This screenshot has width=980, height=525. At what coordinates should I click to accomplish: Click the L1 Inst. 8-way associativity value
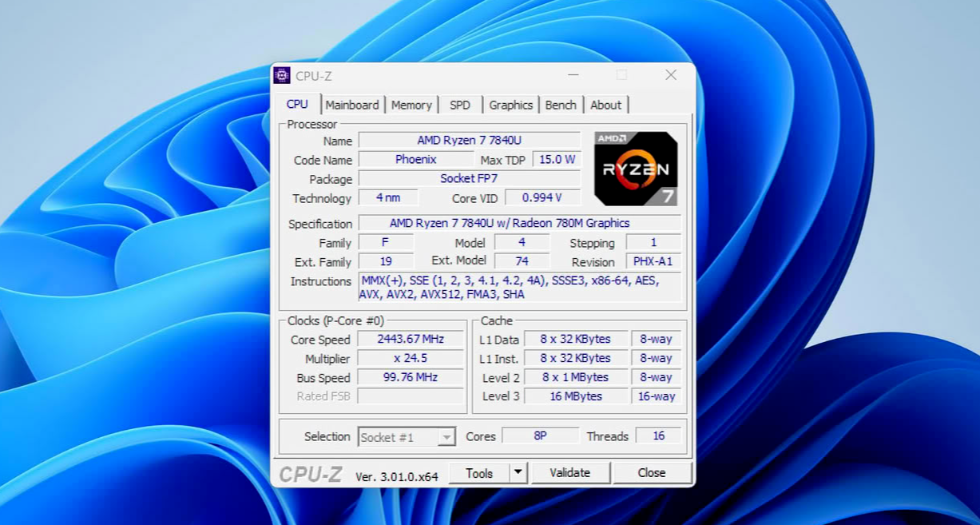(x=657, y=358)
